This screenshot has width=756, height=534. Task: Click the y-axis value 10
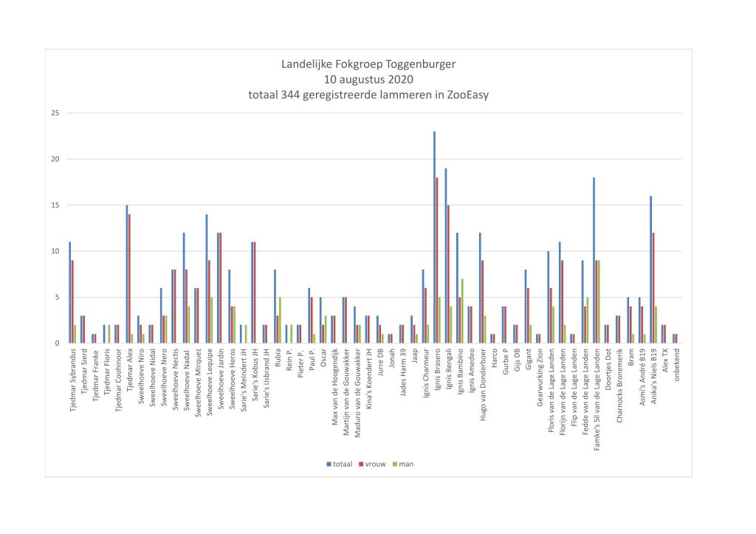click(55, 251)
